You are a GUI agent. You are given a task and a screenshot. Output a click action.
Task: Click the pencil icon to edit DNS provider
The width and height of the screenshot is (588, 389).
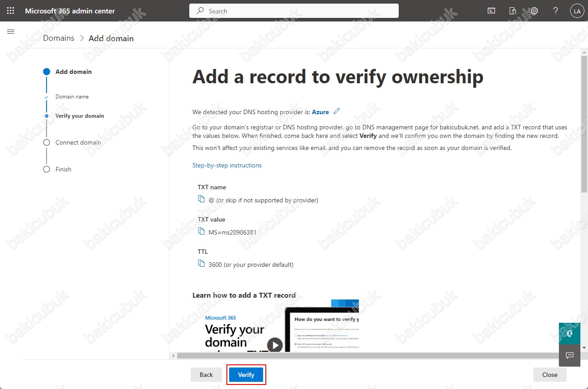pos(337,111)
